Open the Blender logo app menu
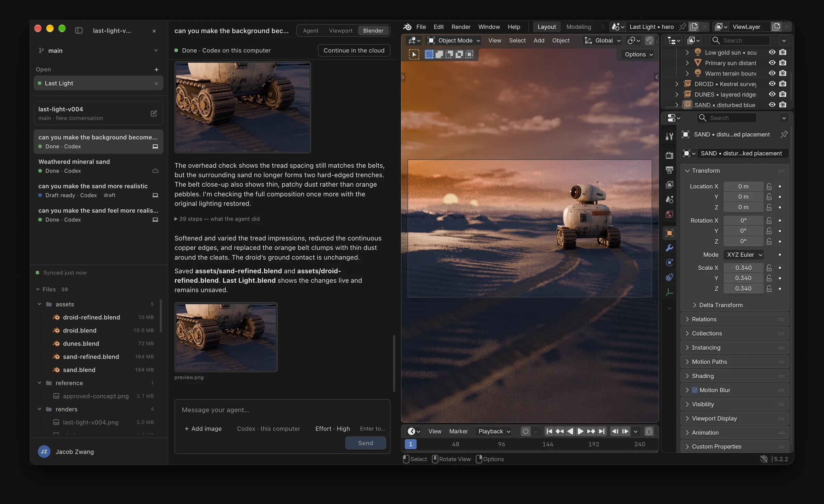 tap(408, 27)
